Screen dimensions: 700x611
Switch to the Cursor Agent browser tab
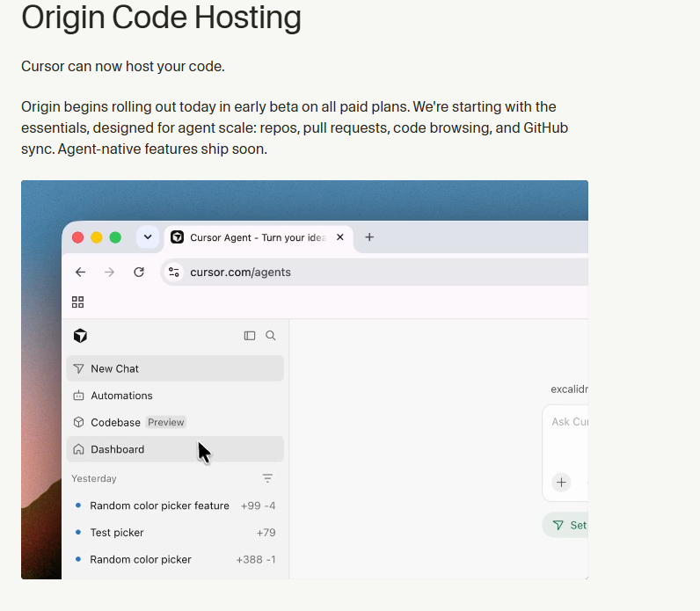259,238
